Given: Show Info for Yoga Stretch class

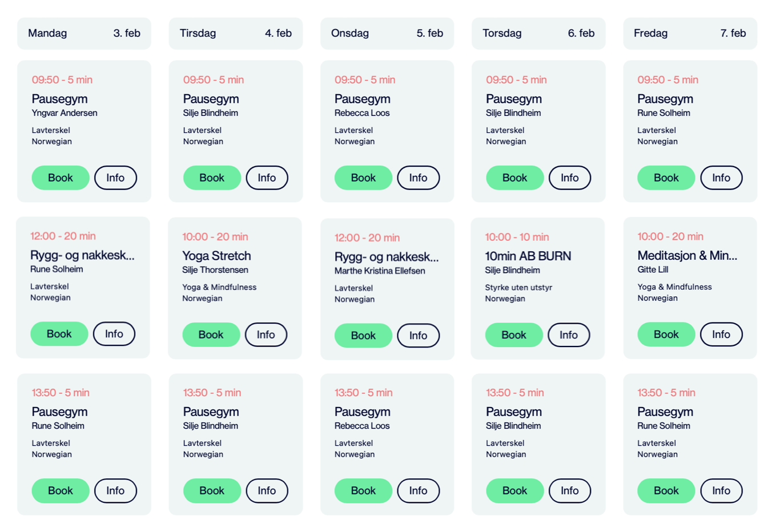Looking at the screenshot, I should 266,334.
